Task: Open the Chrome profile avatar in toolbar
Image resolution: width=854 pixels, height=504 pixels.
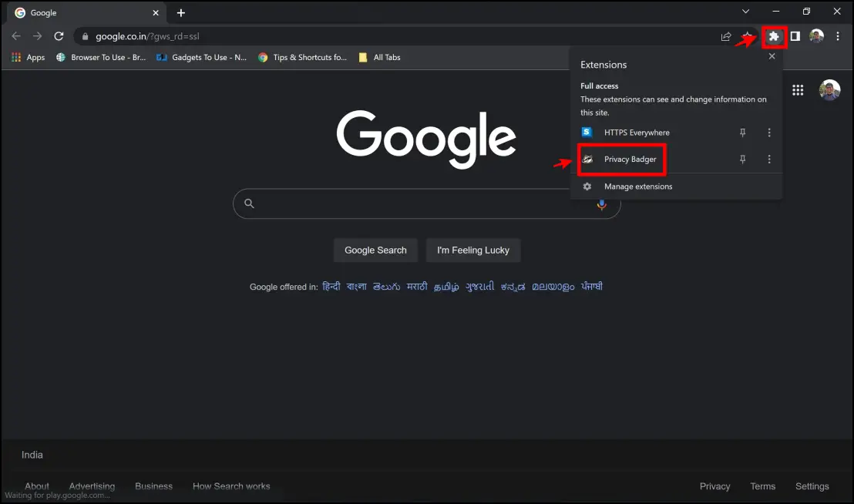Action: click(816, 36)
